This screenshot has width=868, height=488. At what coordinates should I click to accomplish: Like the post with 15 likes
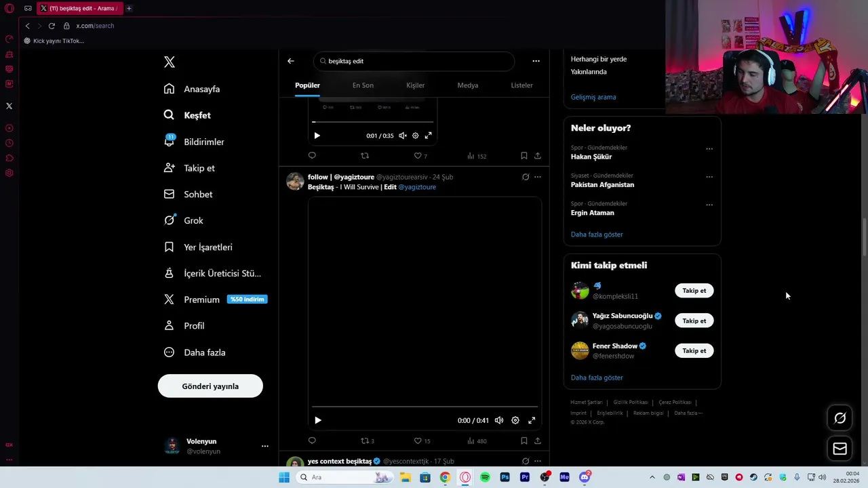coord(422,441)
